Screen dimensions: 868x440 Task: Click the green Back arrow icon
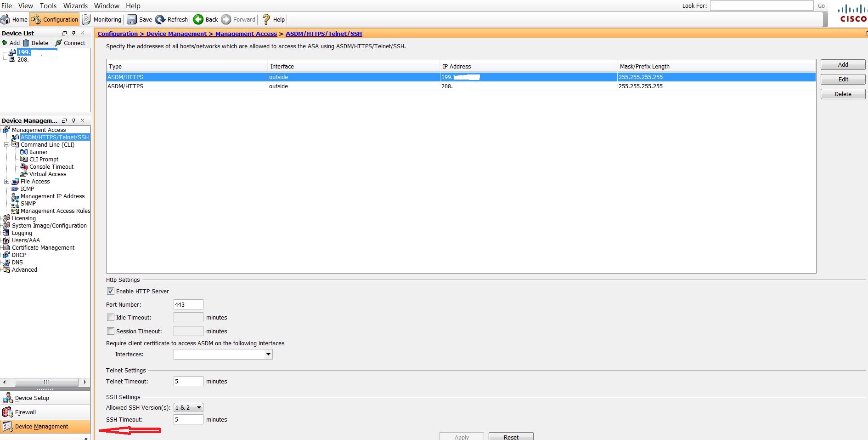coord(198,19)
